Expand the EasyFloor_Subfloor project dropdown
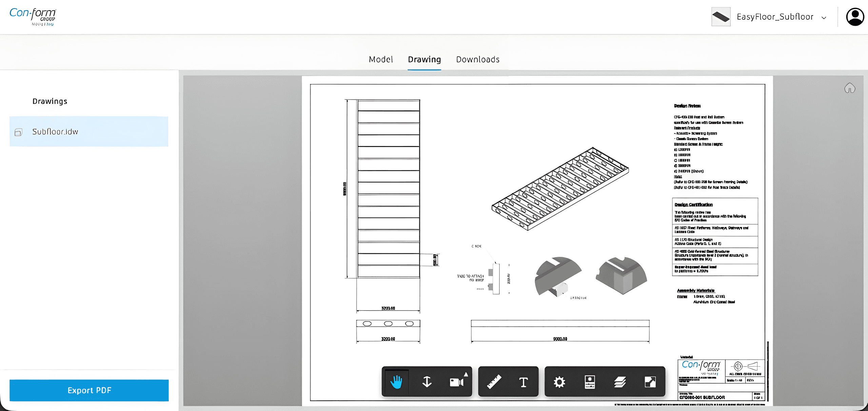This screenshot has width=868, height=411. 824,18
